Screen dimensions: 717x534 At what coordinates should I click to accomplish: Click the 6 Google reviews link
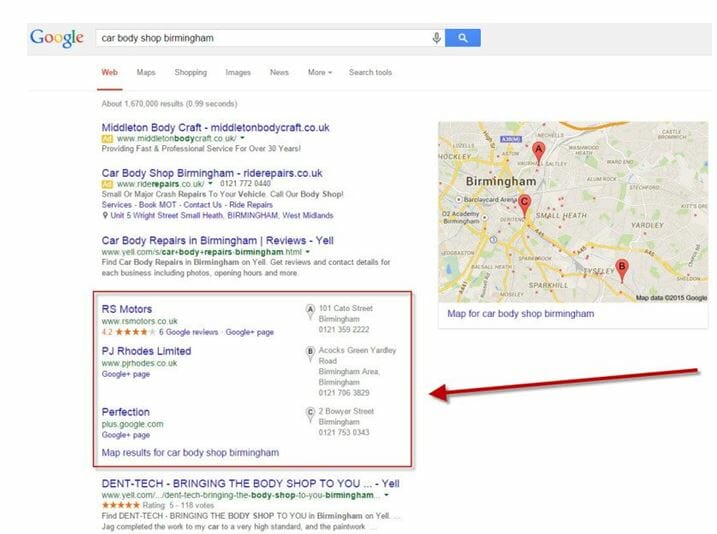tap(188, 332)
